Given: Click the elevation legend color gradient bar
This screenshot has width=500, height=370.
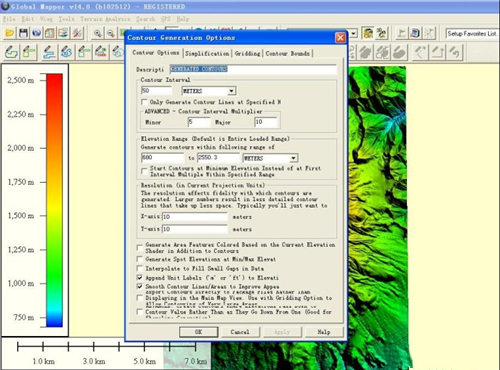Looking at the screenshot, I should 54,200.
